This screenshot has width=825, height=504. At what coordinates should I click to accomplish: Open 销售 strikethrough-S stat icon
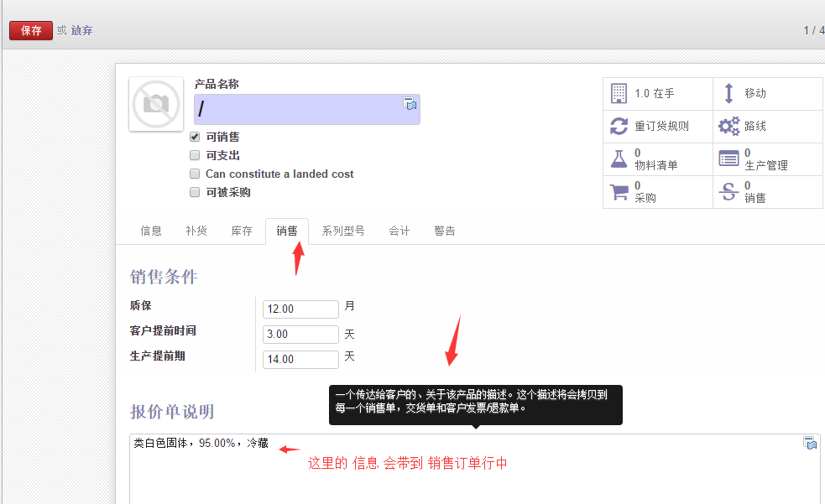(x=728, y=192)
